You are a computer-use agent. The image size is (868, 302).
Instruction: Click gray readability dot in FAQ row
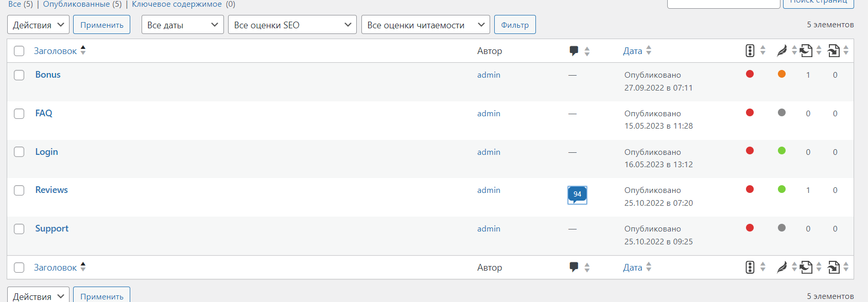coord(782,113)
